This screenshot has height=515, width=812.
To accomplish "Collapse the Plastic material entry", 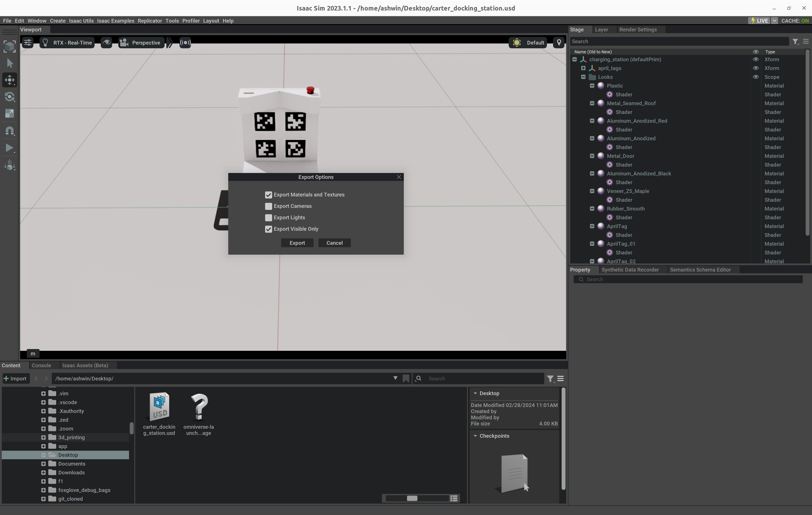I will click(x=593, y=86).
